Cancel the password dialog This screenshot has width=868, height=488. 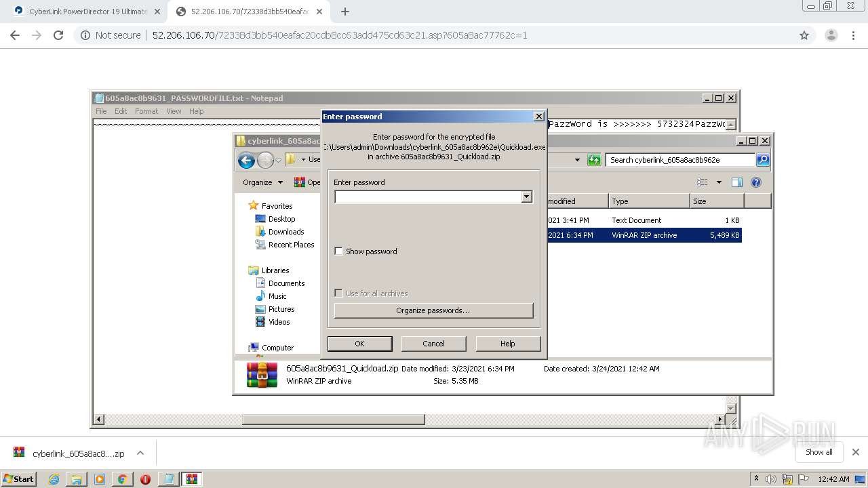click(433, 344)
